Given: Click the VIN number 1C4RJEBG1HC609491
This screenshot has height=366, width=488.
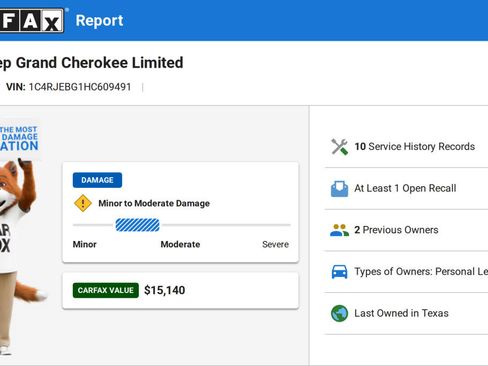Looking at the screenshot, I should click(80, 87).
